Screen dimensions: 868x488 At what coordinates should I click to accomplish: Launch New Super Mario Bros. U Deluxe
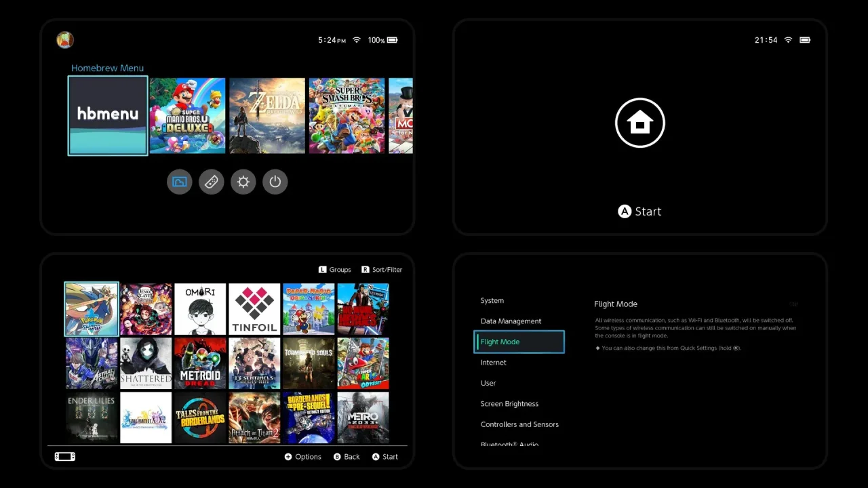pyautogui.click(x=187, y=116)
